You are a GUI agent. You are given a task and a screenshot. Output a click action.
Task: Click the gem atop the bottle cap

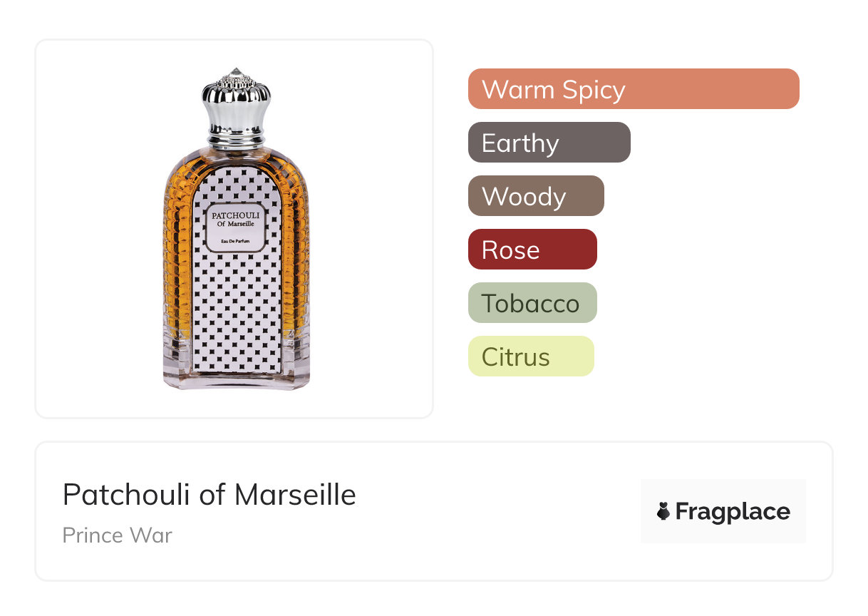pos(236,73)
